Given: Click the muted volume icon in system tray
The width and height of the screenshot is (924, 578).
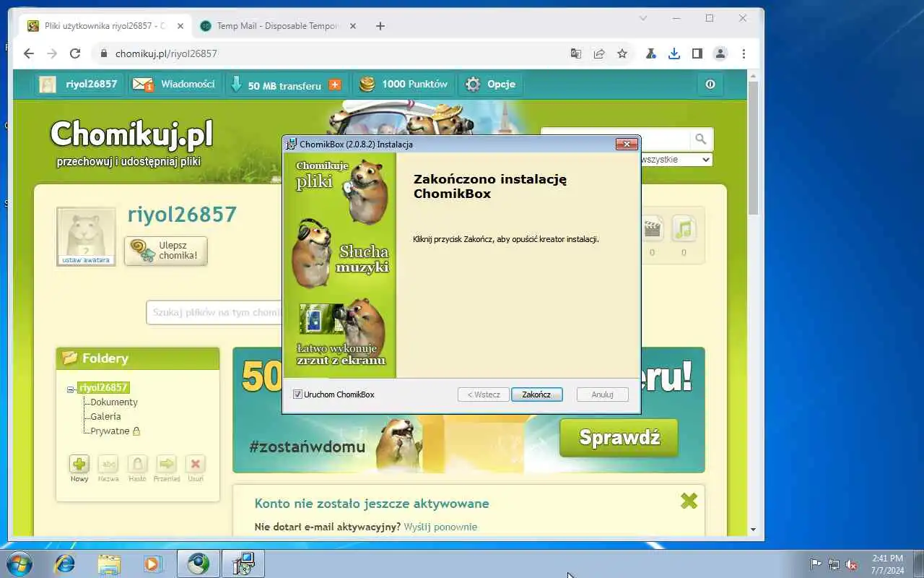Looking at the screenshot, I should click(852, 564).
